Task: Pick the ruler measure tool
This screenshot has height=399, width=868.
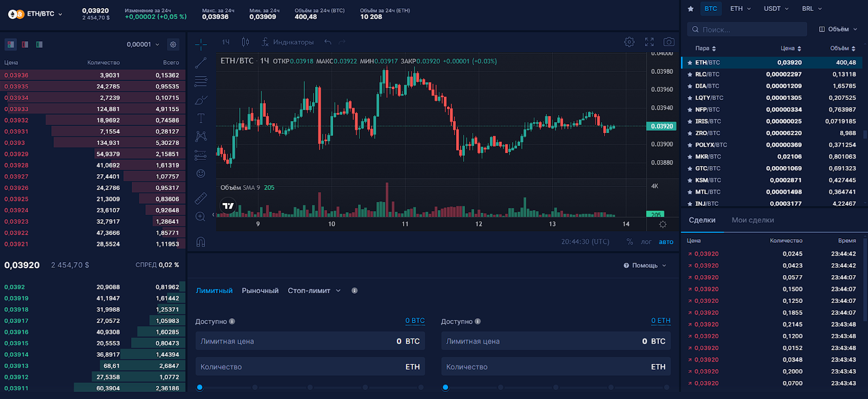Action: [201, 198]
